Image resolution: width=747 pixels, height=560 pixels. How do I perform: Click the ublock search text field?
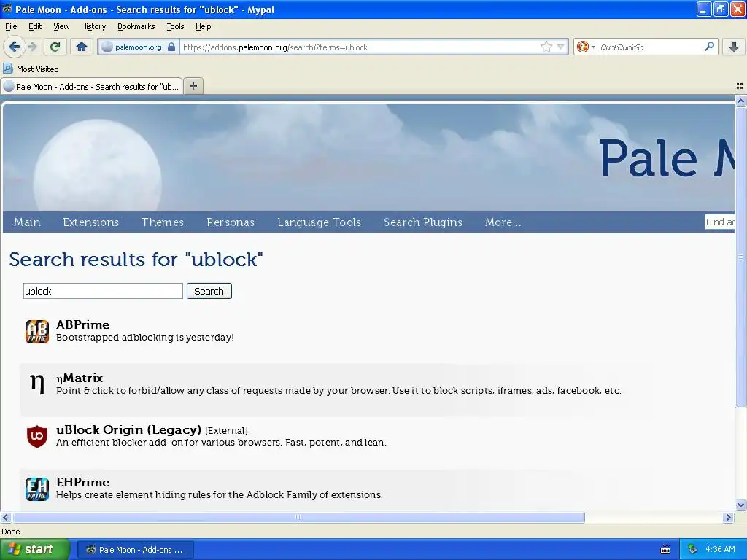(103, 291)
